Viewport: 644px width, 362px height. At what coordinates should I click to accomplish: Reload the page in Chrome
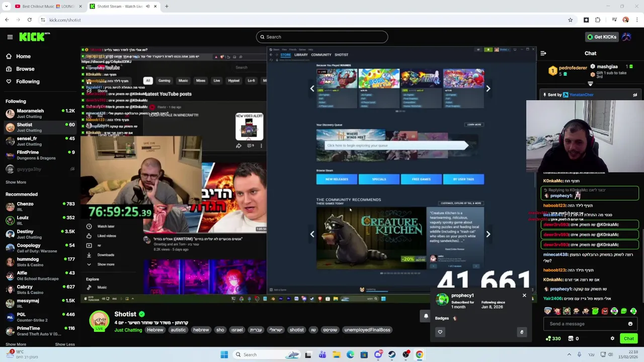[30, 20]
